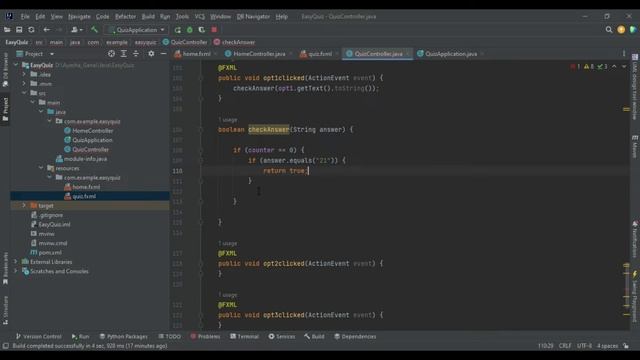Click the 4 spaces indent setting
The width and height of the screenshot is (640, 360).
(x=607, y=346)
